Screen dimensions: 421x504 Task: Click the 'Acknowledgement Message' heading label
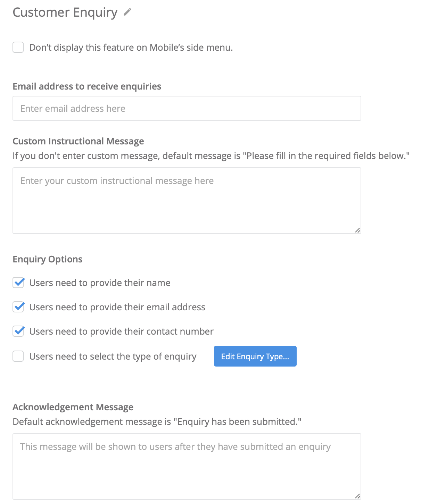(73, 407)
